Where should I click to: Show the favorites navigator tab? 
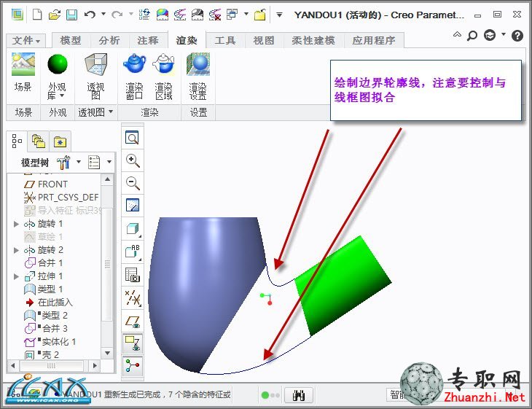click(60, 141)
